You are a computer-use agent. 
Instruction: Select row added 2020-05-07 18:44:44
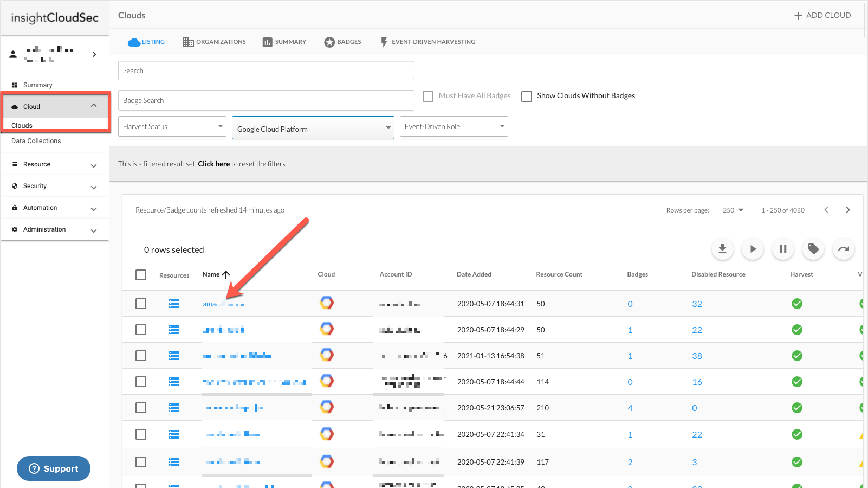(141, 382)
